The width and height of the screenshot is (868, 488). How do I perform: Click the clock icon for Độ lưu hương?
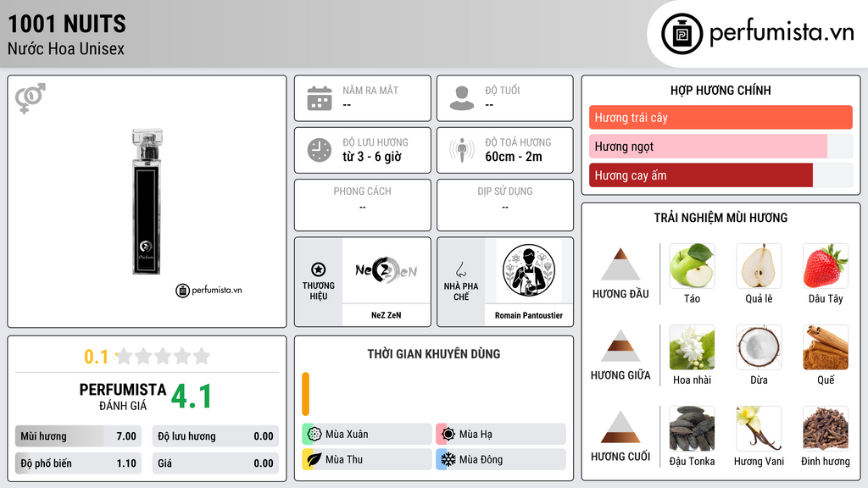[320, 150]
